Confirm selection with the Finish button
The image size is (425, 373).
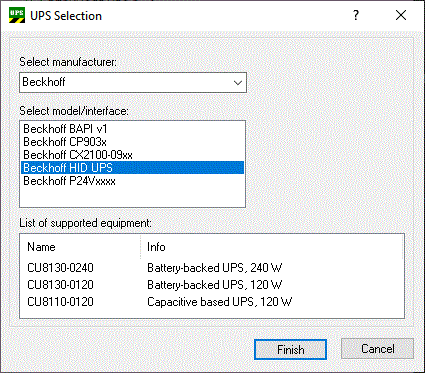tap(290, 349)
